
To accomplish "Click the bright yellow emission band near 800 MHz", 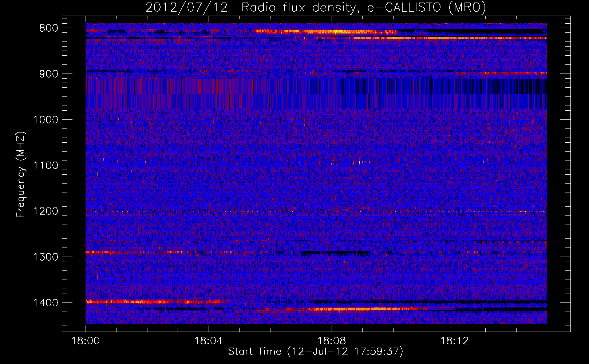I will pyautogui.click(x=327, y=32).
